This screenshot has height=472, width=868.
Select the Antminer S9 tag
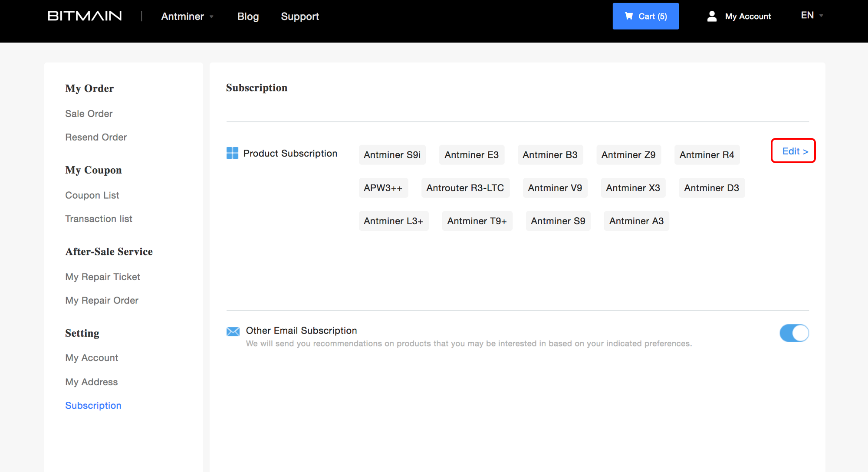coord(558,221)
